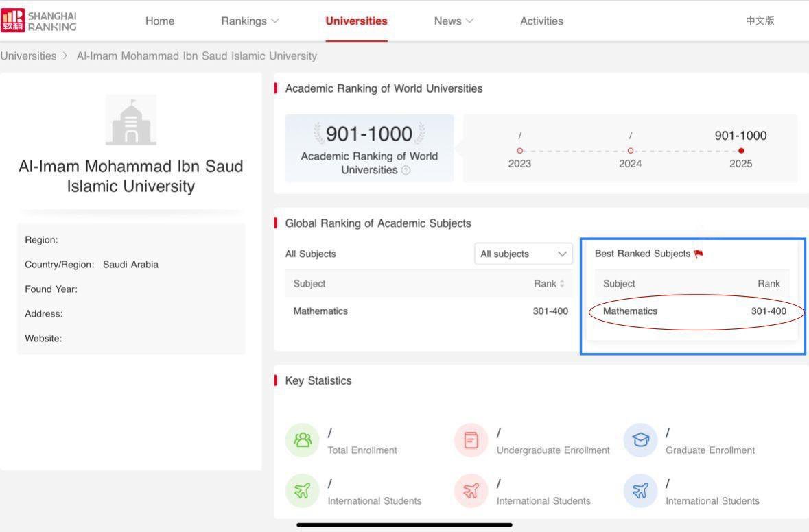
Task: Click the help icon beside Academic Ranking
Action: click(x=406, y=170)
